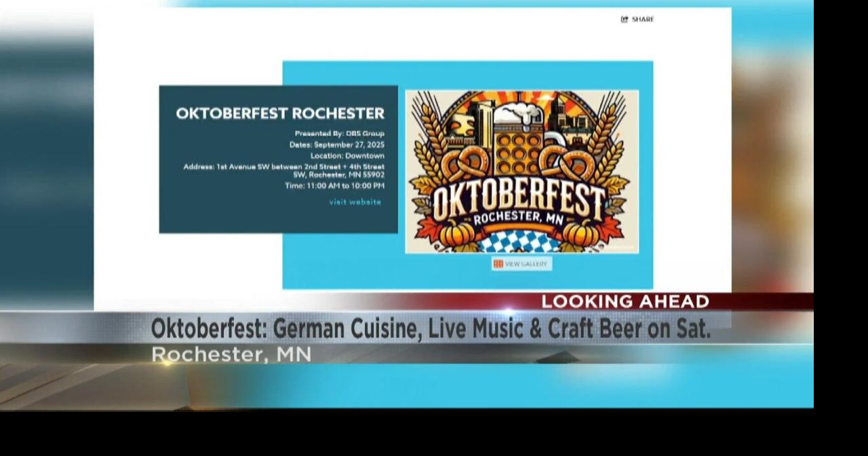Click the LOOKING AHEAD banner
This screenshot has height=456, width=868.
(625, 301)
